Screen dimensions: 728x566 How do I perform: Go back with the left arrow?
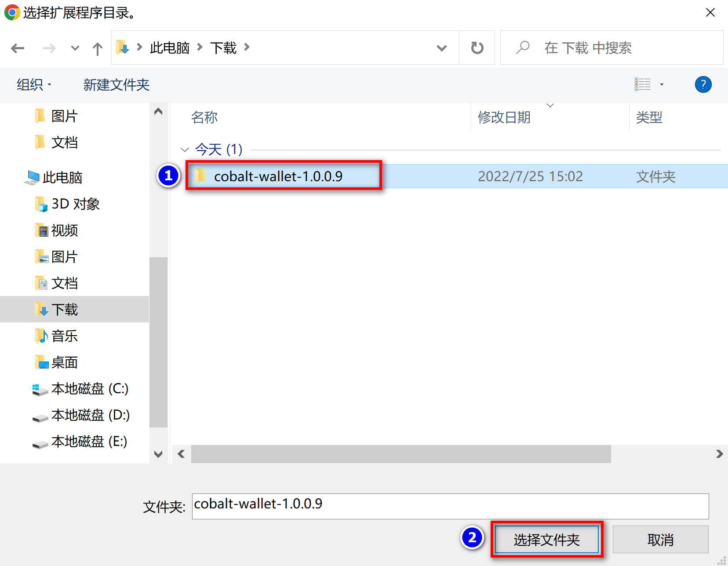tap(18, 48)
